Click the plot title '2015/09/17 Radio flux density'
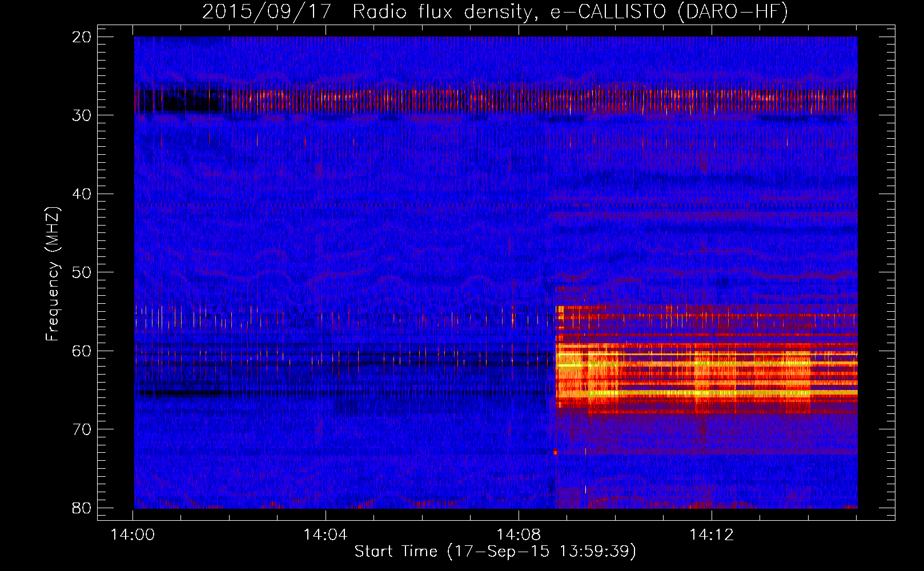 tap(495, 12)
